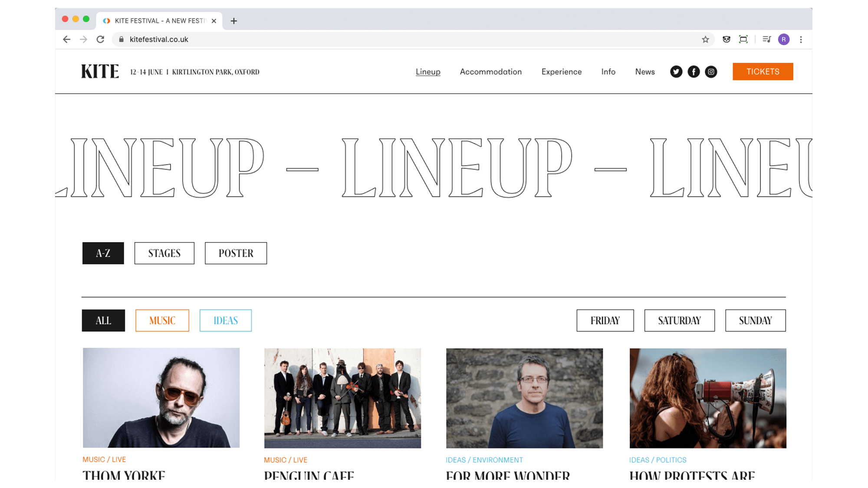Switch lineup view to Stages

(x=164, y=253)
